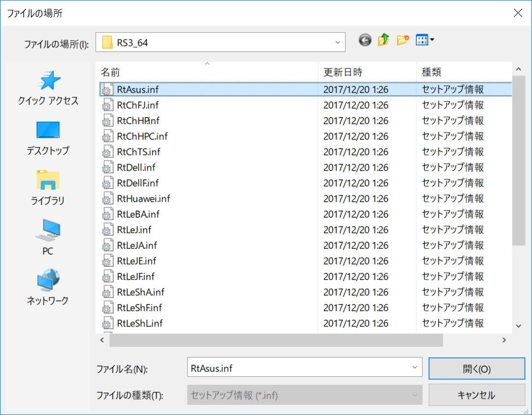
Task: Expand the ファイル名 combo box
Action: click(x=413, y=367)
